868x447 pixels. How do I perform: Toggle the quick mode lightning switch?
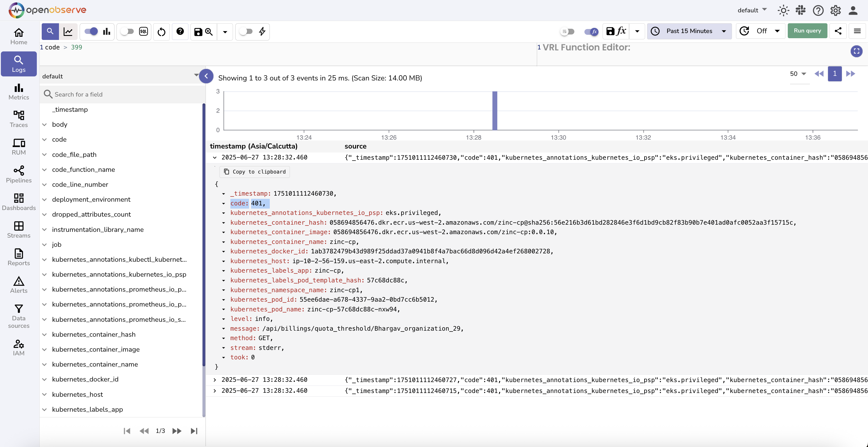pyautogui.click(x=246, y=32)
